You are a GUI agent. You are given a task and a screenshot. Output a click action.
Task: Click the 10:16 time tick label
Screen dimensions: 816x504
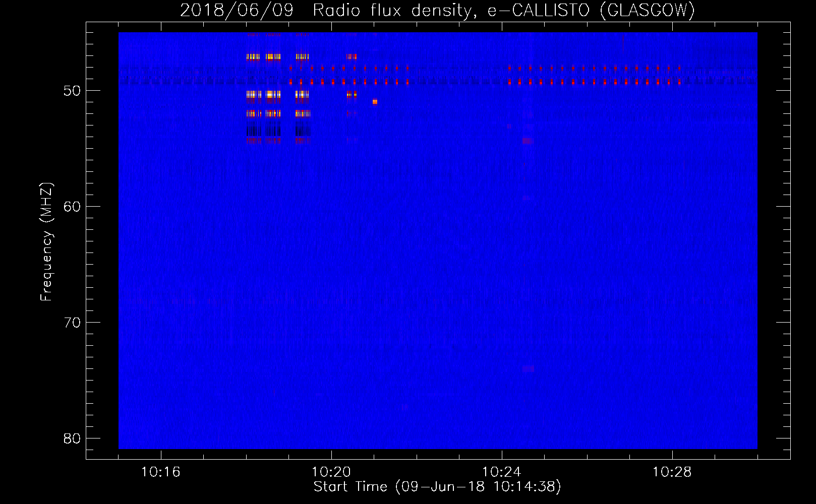(x=161, y=472)
